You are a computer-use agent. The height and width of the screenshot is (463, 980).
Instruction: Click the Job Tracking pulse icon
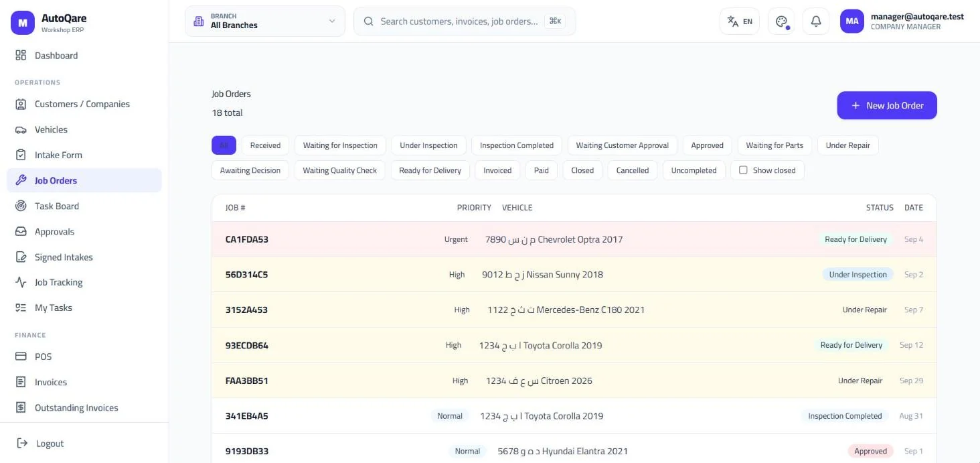(x=21, y=282)
